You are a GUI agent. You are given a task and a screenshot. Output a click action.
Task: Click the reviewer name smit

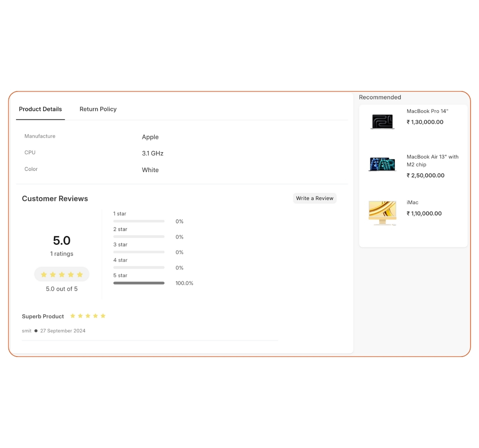coord(27,331)
